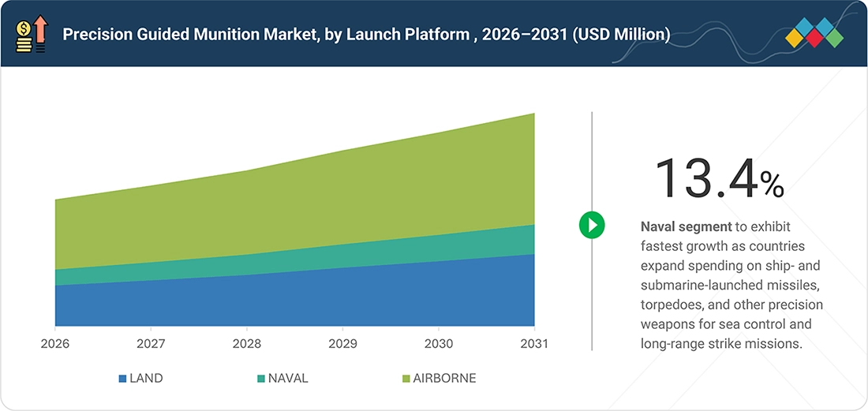The width and height of the screenshot is (868, 411).
Task: Click the 2028 axis label
Action: tap(247, 344)
